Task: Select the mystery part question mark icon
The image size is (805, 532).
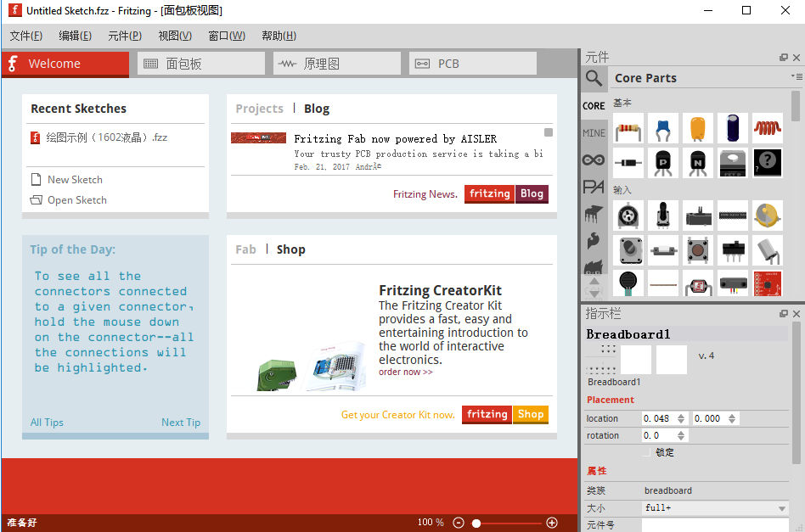Action: pos(768,163)
